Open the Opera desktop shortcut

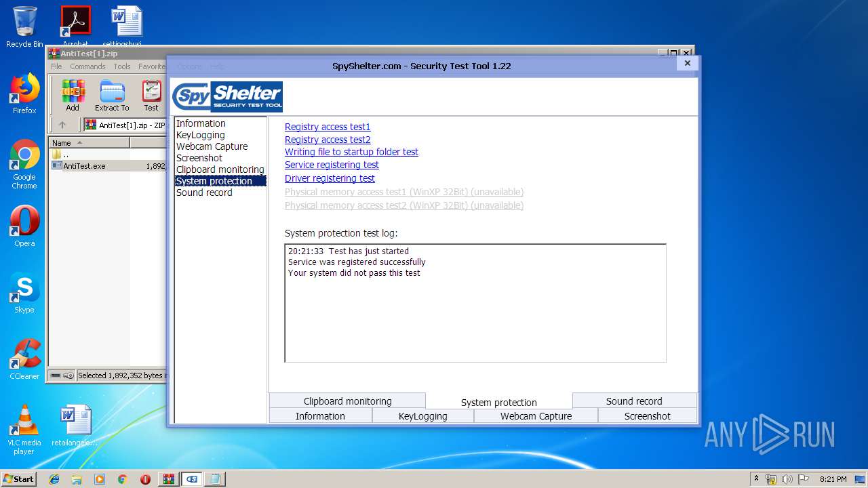pos(24,226)
